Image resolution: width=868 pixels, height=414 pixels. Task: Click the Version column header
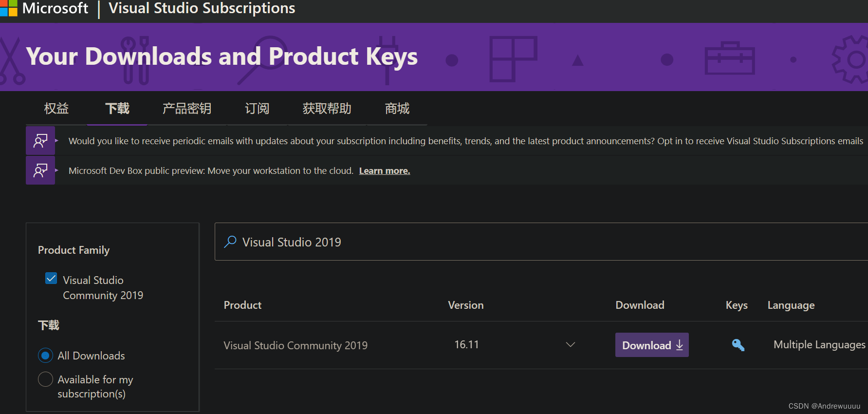[466, 305]
